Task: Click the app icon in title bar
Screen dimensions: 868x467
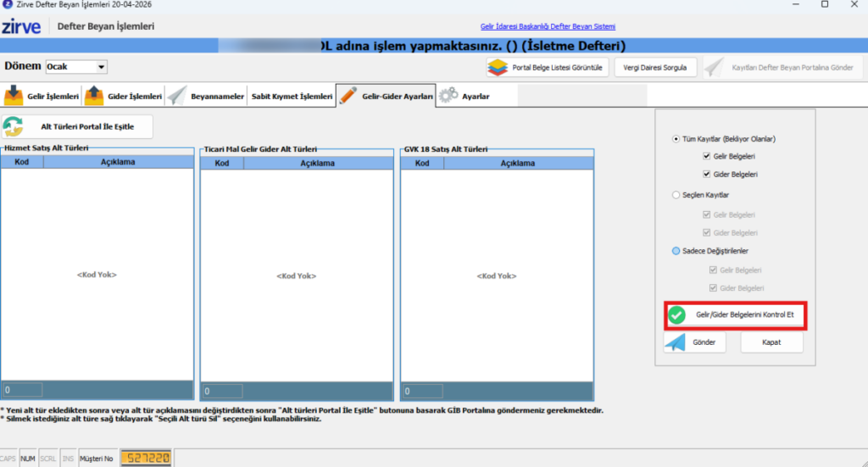Action: 7,4
